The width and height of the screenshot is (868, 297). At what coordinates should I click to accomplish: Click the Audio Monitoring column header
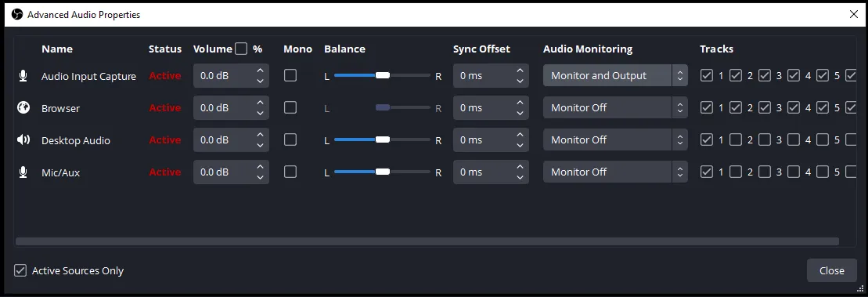pyautogui.click(x=588, y=49)
